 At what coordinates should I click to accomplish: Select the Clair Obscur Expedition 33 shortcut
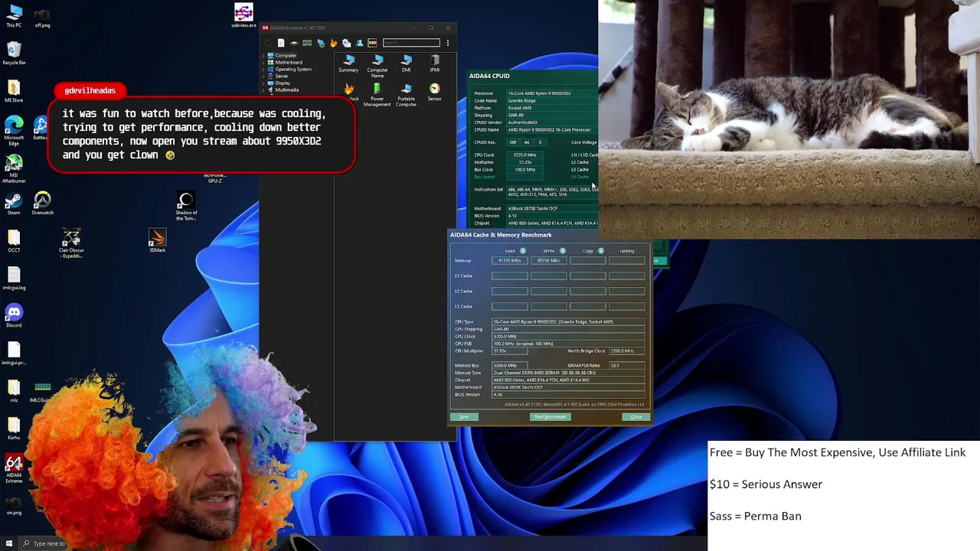click(x=71, y=244)
